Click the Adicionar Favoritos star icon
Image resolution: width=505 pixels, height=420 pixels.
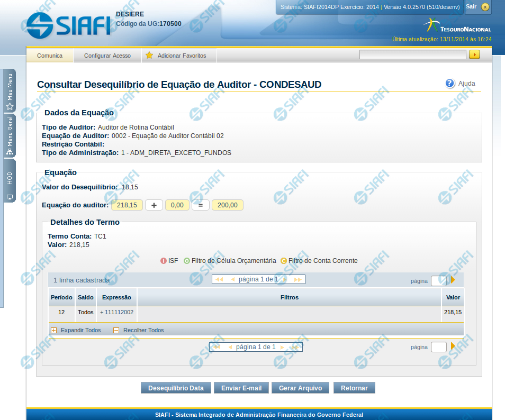tap(149, 56)
